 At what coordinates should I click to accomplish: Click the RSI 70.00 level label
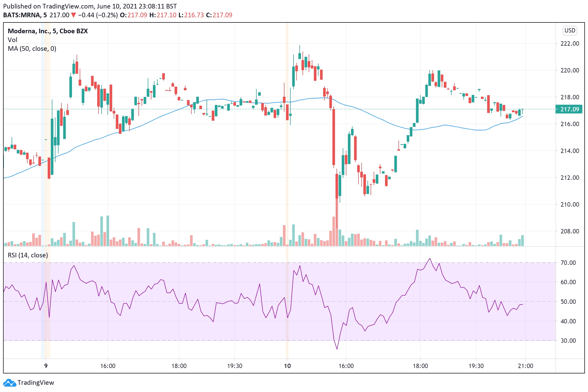pyautogui.click(x=568, y=263)
